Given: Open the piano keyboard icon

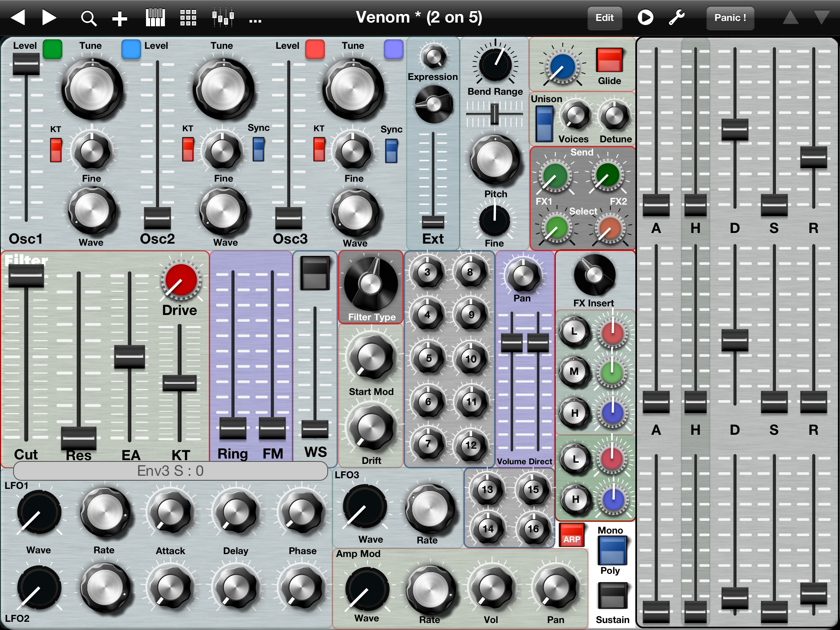Looking at the screenshot, I should tap(155, 18).
